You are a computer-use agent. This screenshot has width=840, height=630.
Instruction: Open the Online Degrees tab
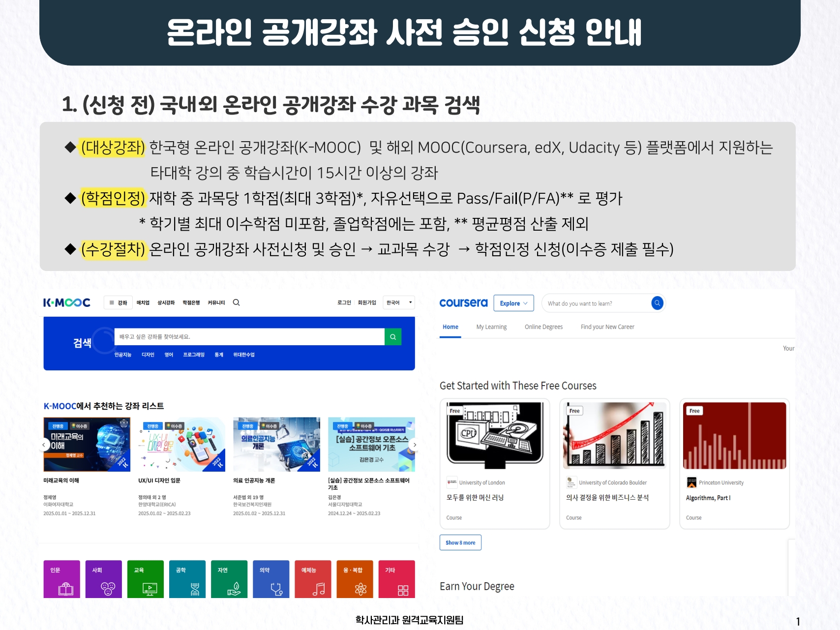(543, 327)
